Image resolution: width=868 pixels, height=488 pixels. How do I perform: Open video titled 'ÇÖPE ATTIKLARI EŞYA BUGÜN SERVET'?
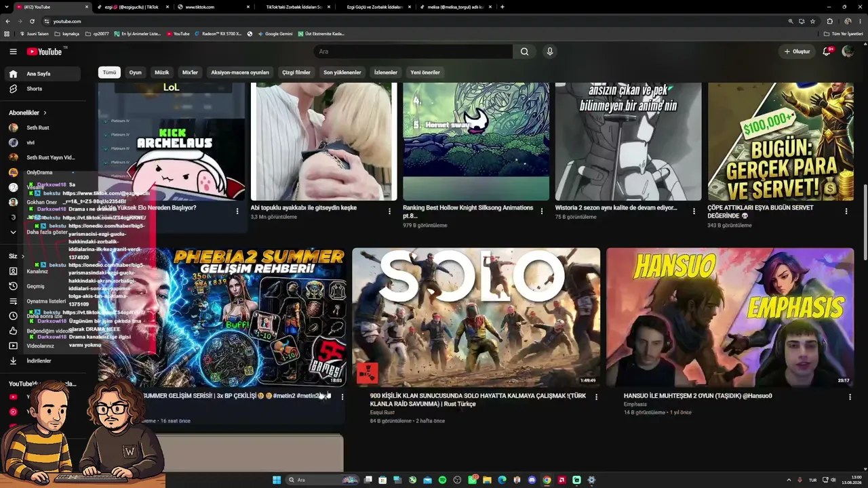[x=760, y=212]
